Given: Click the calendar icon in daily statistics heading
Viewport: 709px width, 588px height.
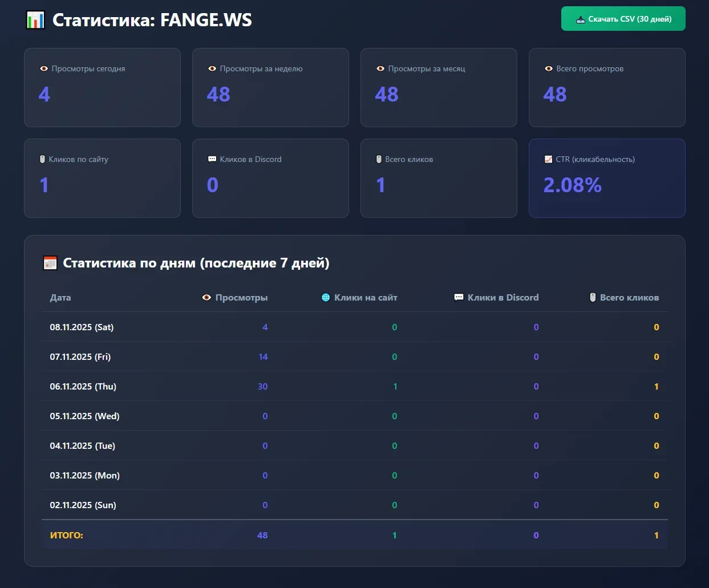Looking at the screenshot, I should click(50, 263).
